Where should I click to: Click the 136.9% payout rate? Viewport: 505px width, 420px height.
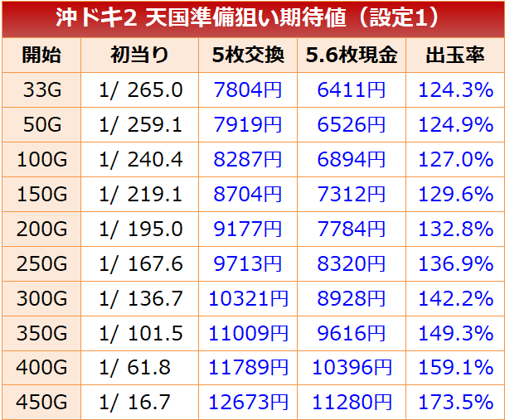click(456, 263)
